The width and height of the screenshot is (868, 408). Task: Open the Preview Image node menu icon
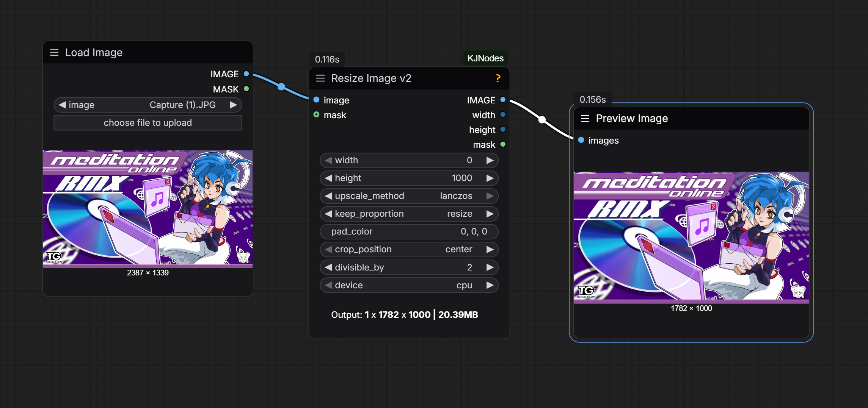[x=585, y=118]
